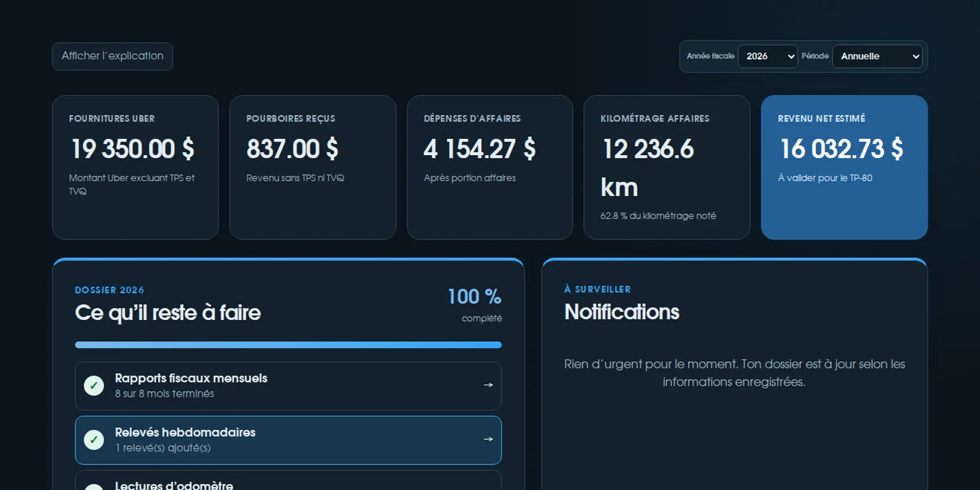Screen dimensions: 980x490
Task: Click the Rien d'urgent pour le moment message
Action: tap(735, 373)
